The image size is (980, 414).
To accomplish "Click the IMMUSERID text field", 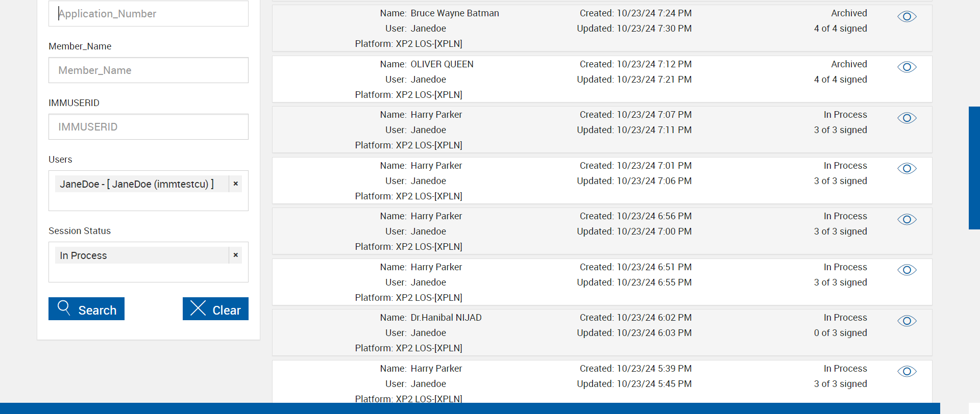I will click(x=148, y=127).
